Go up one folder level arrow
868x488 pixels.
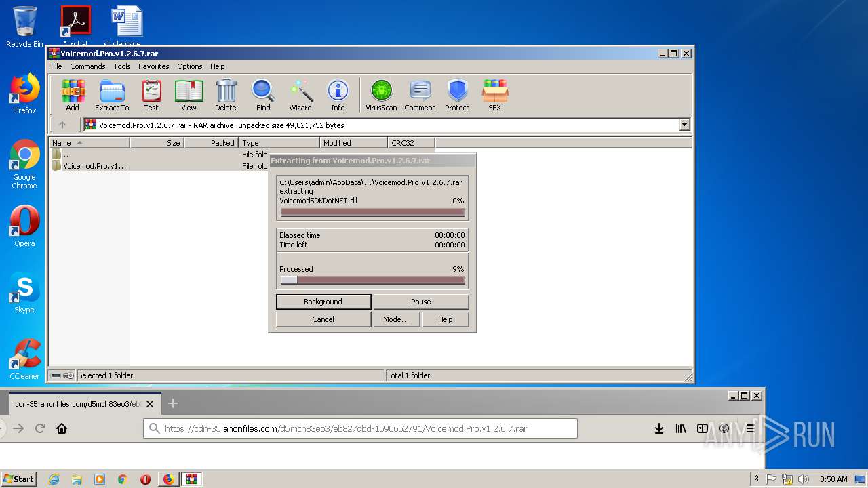(62, 125)
